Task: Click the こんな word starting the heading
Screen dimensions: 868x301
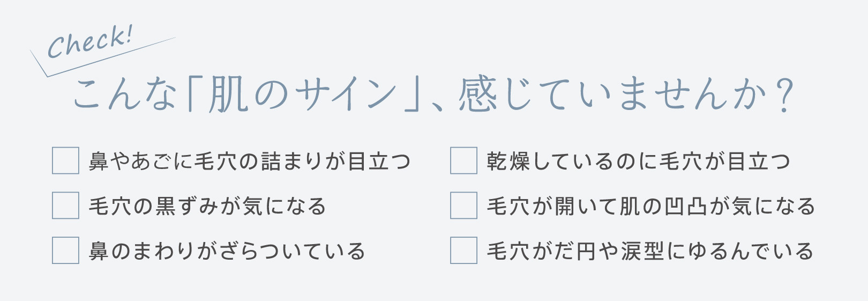Action: 124,95
